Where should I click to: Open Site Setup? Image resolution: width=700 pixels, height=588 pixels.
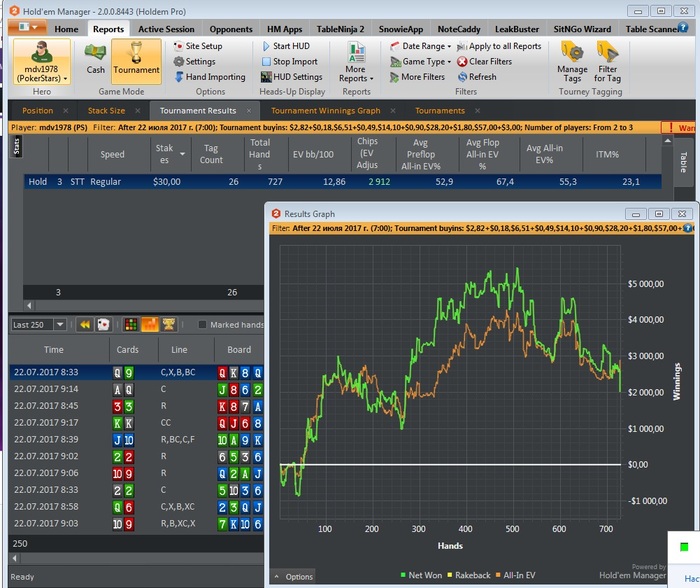(x=198, y=46)
